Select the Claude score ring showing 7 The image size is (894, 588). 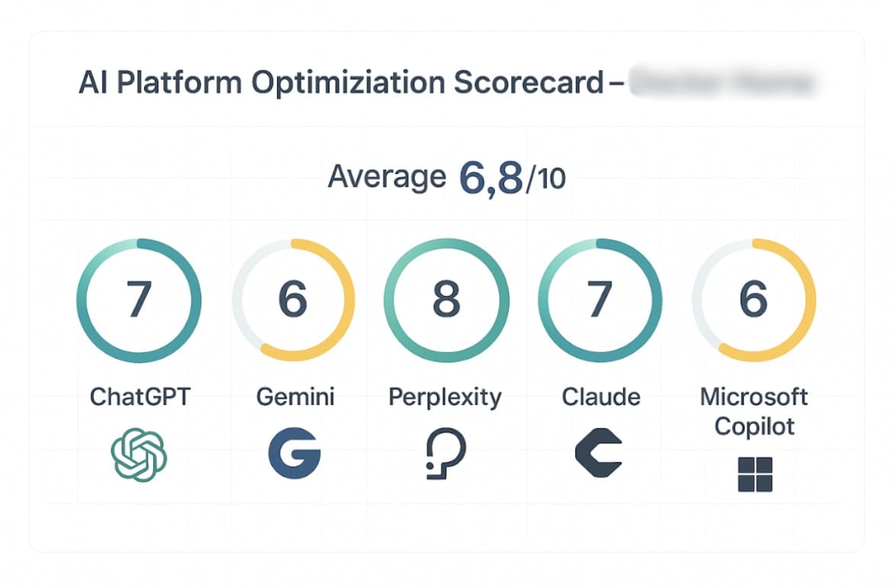click(x=600, y=300)
